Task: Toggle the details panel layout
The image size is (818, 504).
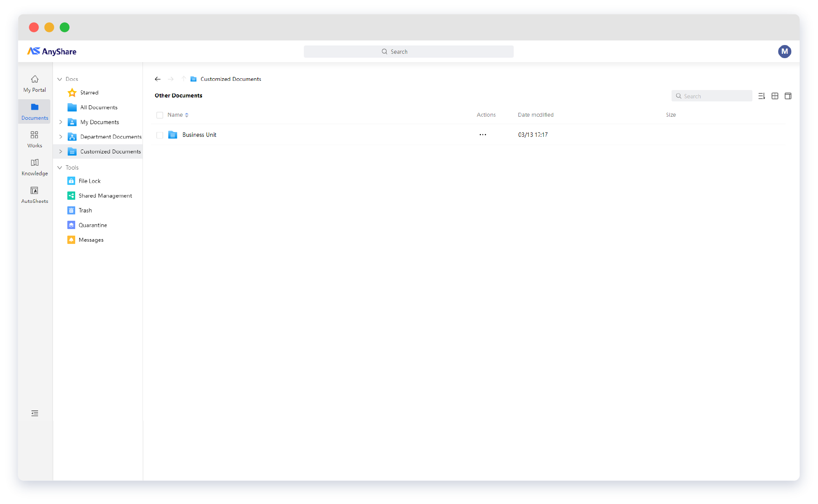Action: click(788, 96)
